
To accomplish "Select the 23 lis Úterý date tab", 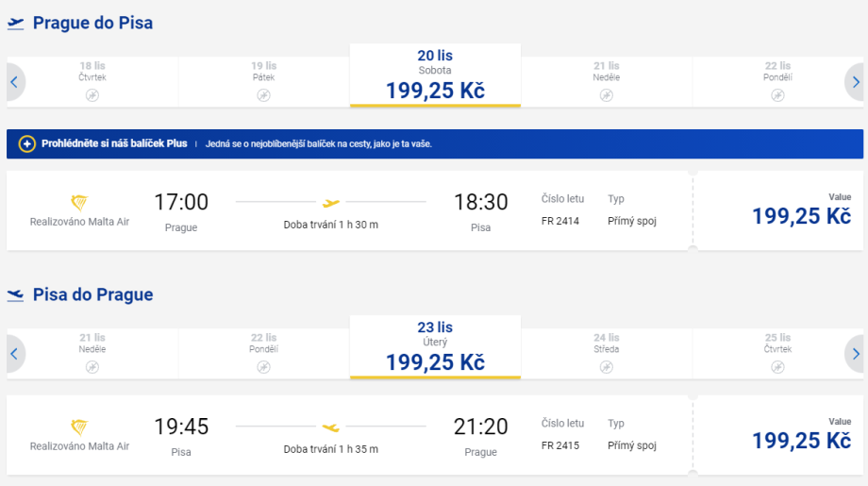I will (435, 347).
